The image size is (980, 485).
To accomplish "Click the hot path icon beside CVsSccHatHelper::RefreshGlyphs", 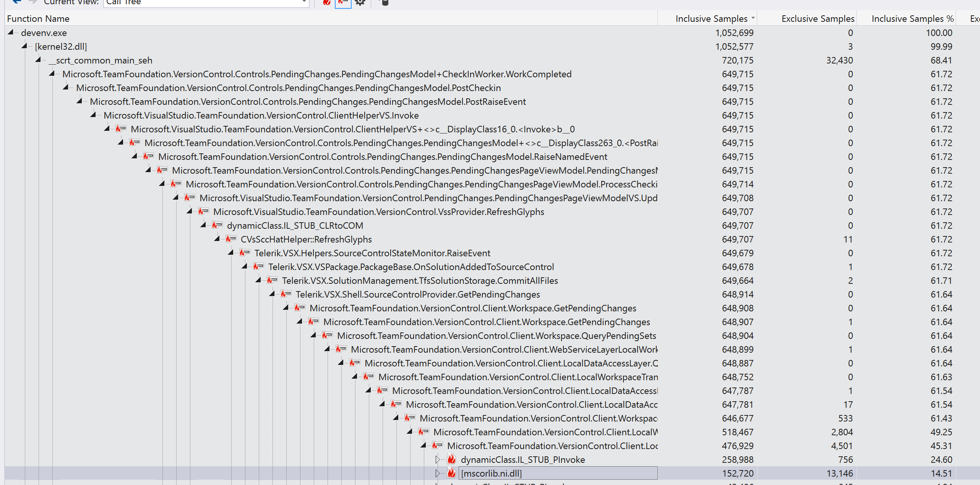I will [230, 239].
